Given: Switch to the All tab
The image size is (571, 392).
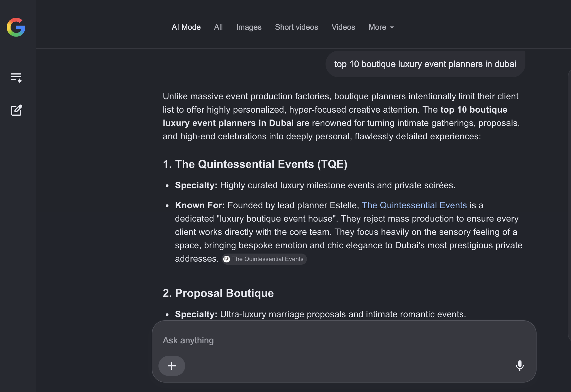Looking at the screenshot, I should [x=218, y=27].
